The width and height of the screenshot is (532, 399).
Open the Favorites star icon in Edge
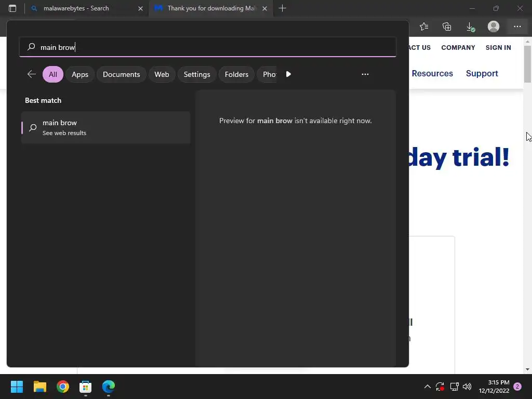coord(424,26)
